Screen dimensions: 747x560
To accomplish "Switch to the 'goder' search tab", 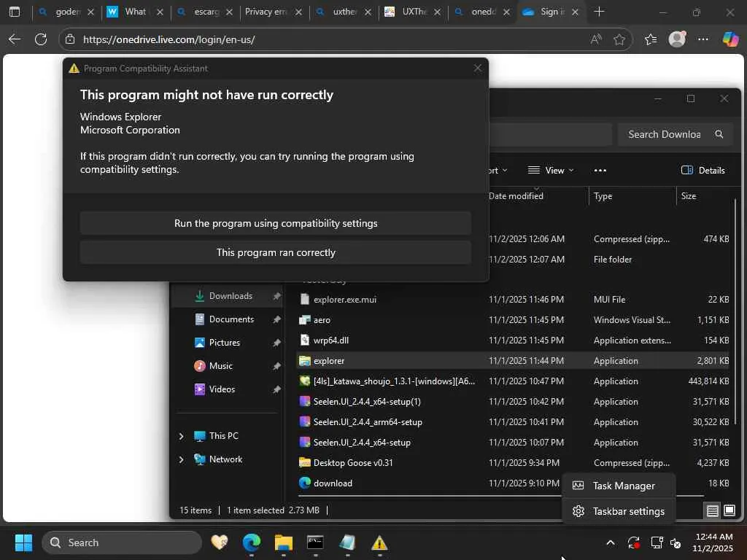I will coord(65,12).
